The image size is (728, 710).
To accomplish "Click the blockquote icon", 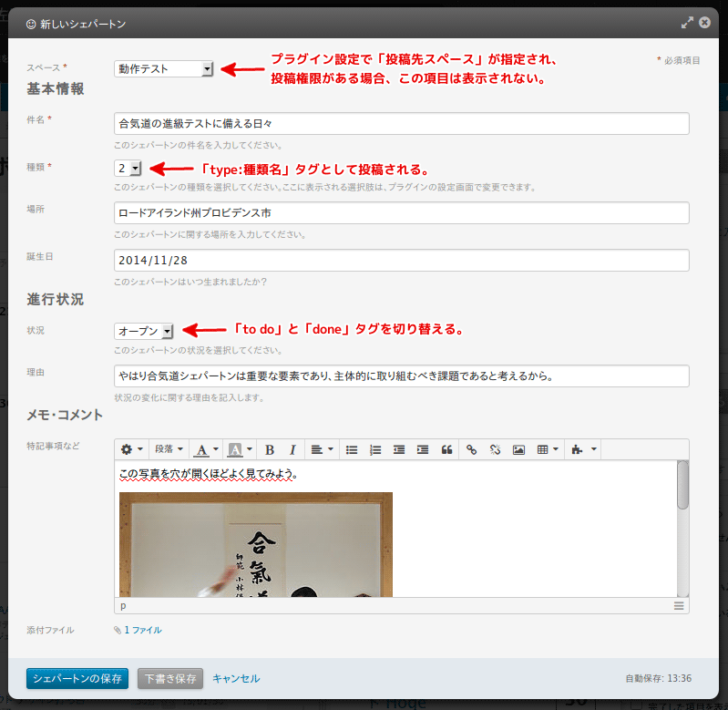I will tap(446, 449).
